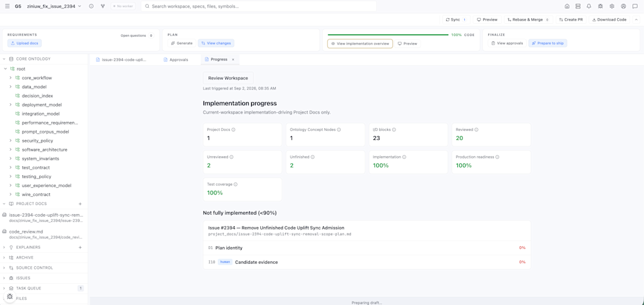Open the chat message icon
This screenshot has width=644, height=305.
(x=635, y=6)
